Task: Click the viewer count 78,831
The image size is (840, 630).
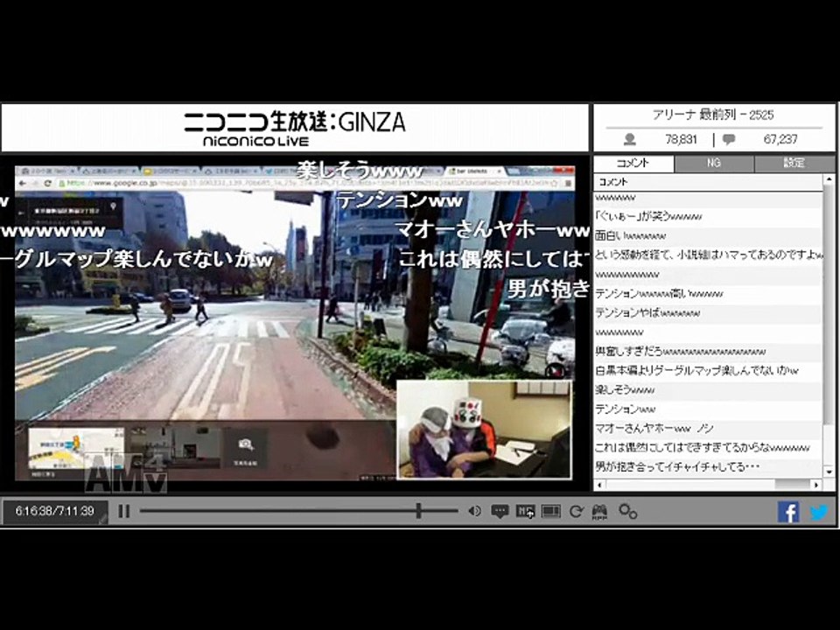Action: coord(681,140)
